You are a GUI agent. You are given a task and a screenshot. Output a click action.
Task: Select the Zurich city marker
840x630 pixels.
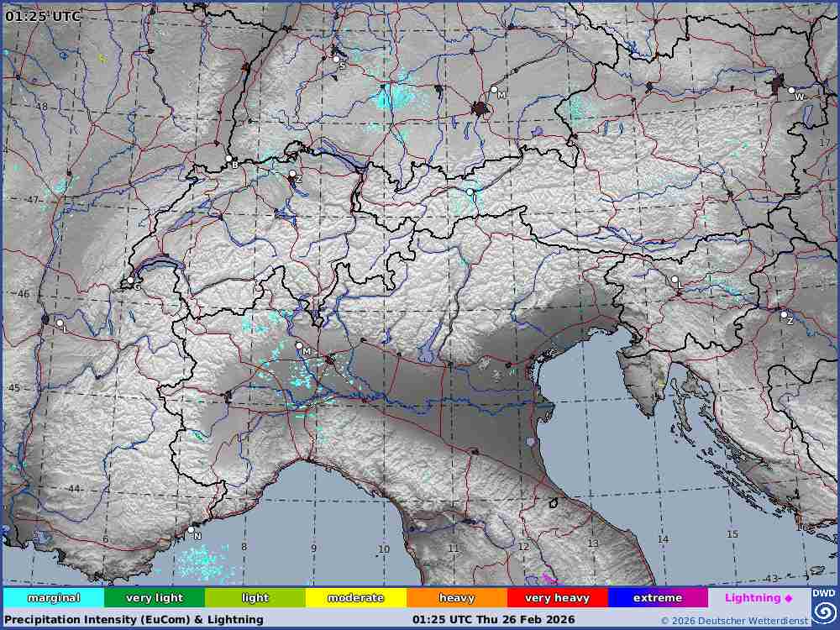tap(292, 174)
